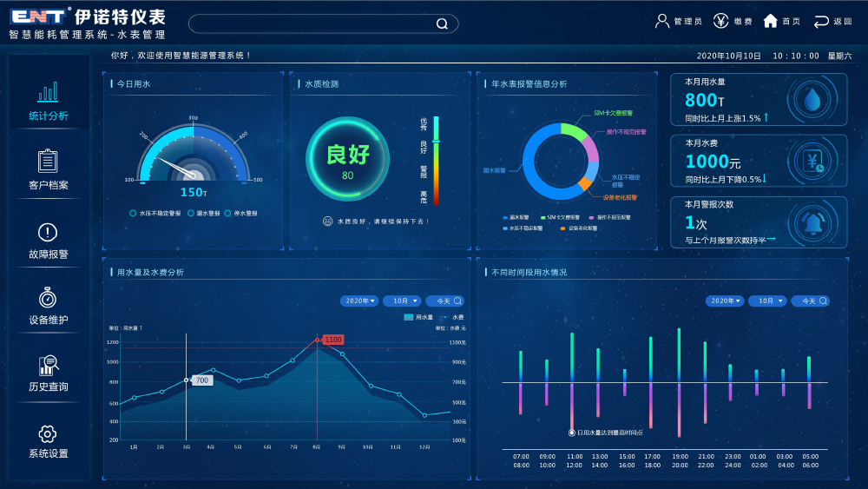Screen dimensions: 868x489
Task: Click the search magnifier icon in top bar
Action: (x=442, y=23)
